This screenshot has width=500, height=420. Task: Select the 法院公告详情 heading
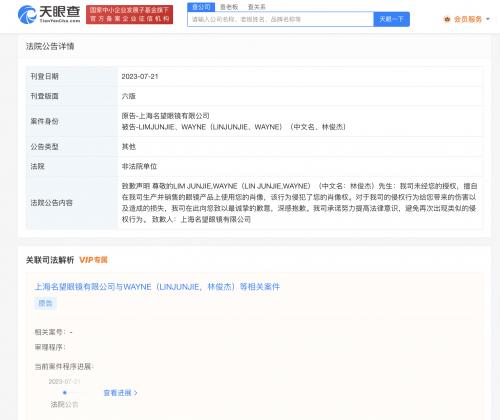coord(50,46)
